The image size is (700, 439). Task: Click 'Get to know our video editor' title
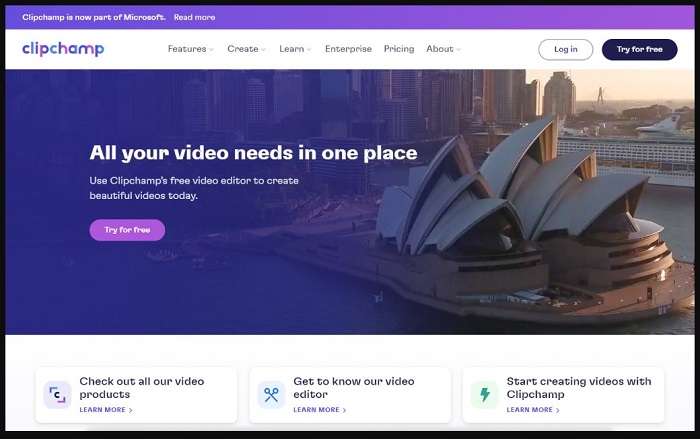(354, 388)
